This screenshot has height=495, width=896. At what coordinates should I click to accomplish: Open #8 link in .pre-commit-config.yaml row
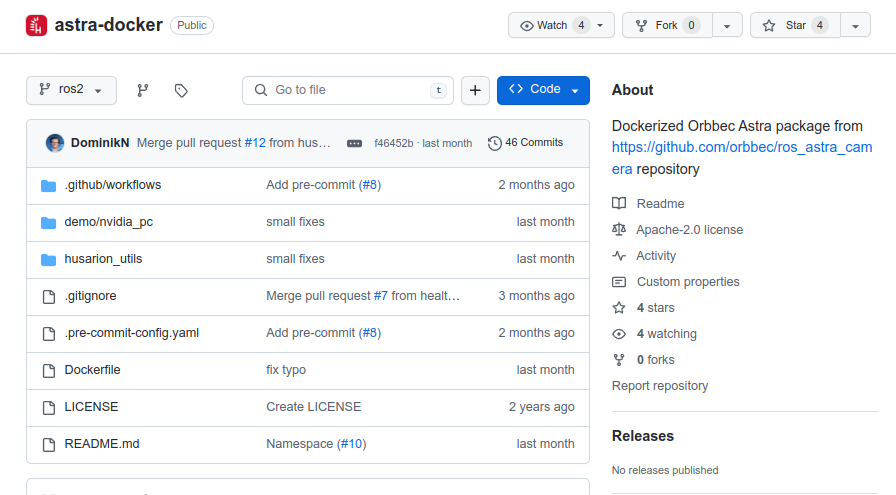tap(370, 333)
